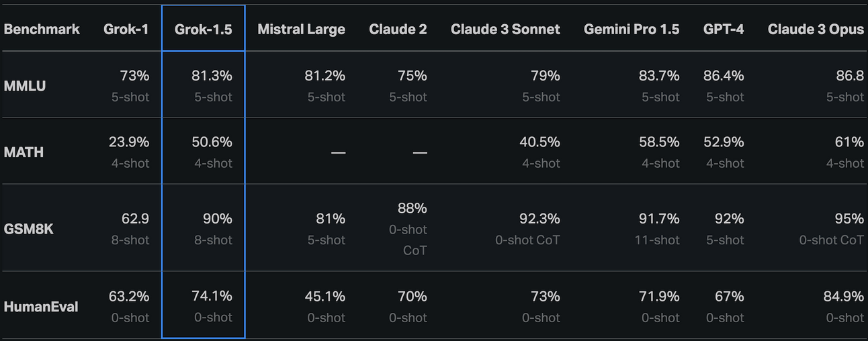The width and height of the screenshot is (868, 341).
Task: Click the MATH row label
Action: click(24, 152)
